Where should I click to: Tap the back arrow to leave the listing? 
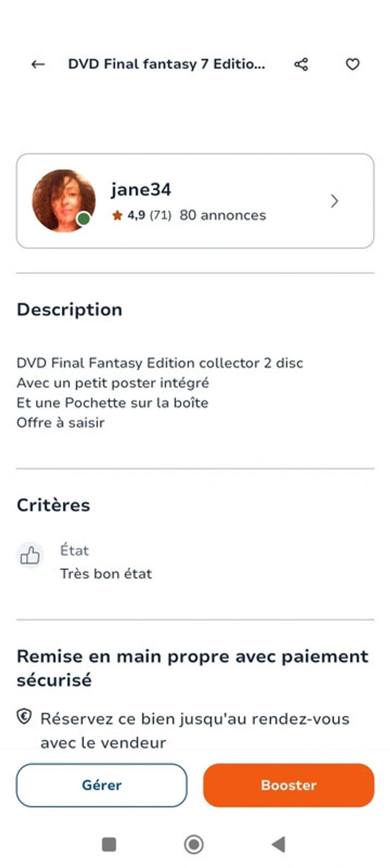point(37,64)
